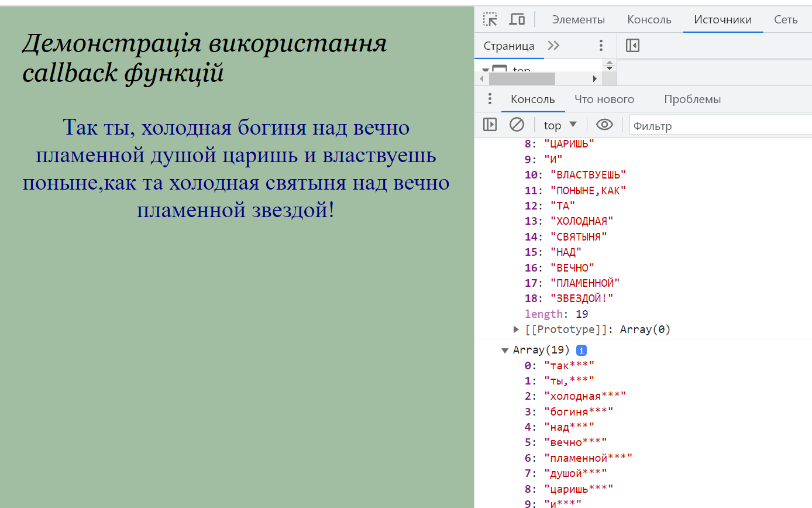Show the console sidebar panel
Viewport: 812px width, 508px height.
(490, 125)
